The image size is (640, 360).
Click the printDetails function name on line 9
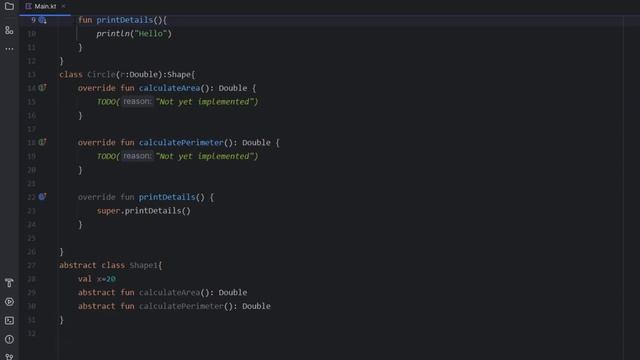click(x=124, y=20)
